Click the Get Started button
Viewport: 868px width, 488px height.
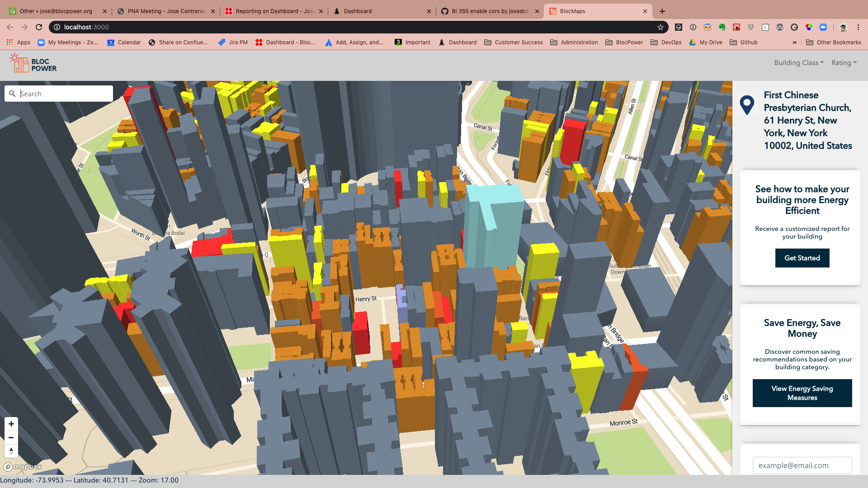coord(802,258)
